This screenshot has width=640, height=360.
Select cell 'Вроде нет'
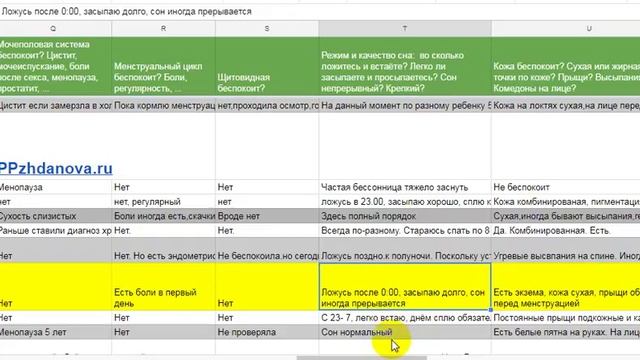(267, 216)
